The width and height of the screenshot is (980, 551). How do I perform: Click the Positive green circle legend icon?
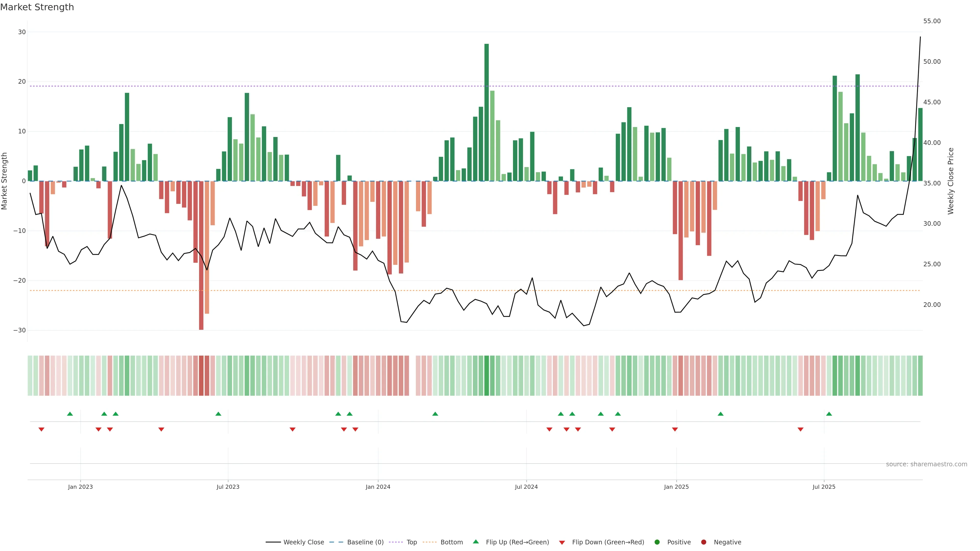click(657, 542)
